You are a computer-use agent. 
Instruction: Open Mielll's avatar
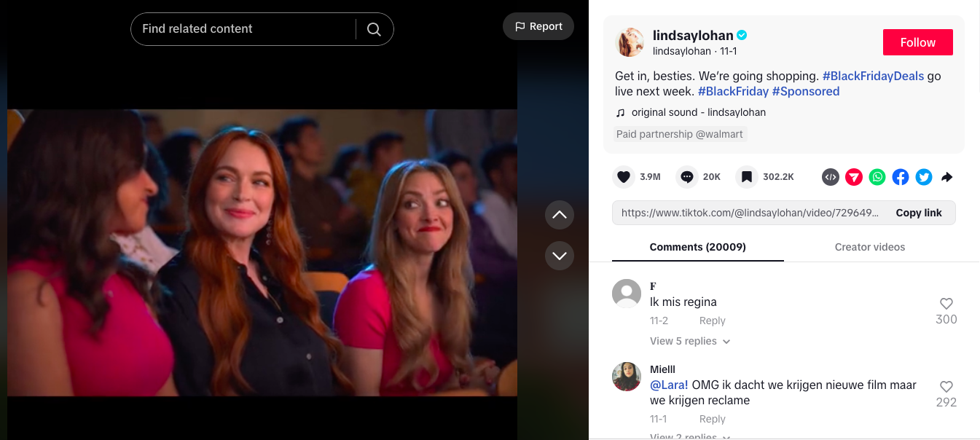[627, 377]
